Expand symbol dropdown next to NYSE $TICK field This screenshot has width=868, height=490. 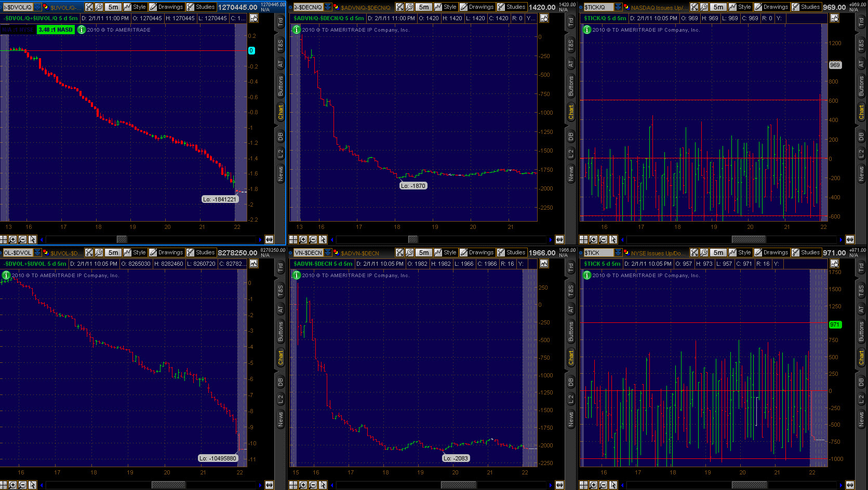tap(618, 252)
